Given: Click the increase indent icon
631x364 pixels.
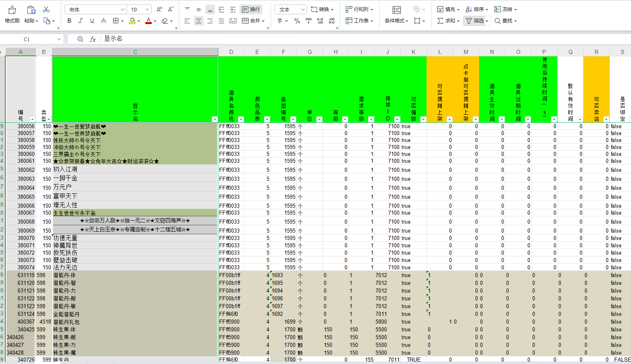Looking at the screenshot, I should 233,9.
